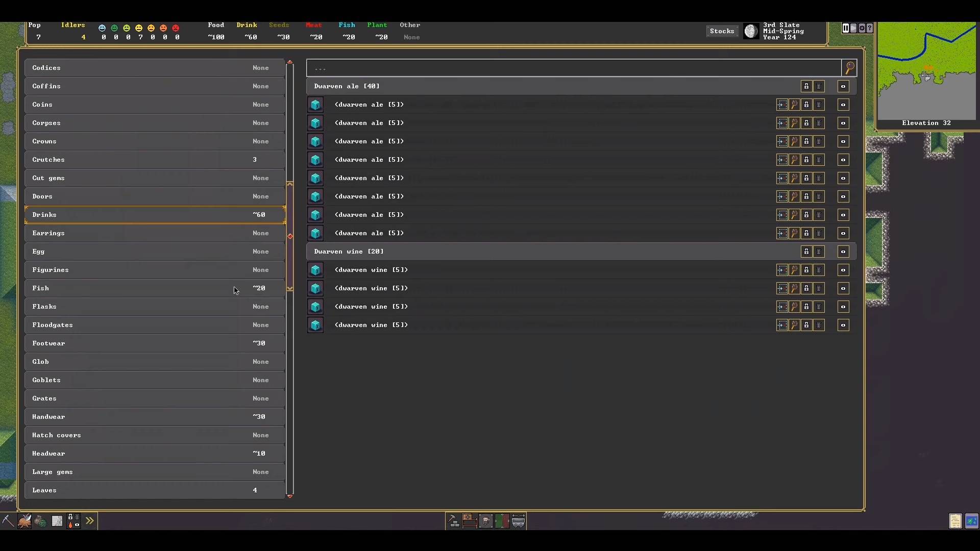View details of first dwarven wine item
This screenshot has width=980, height=551.
pyautogui.click(x=794, y=270)
